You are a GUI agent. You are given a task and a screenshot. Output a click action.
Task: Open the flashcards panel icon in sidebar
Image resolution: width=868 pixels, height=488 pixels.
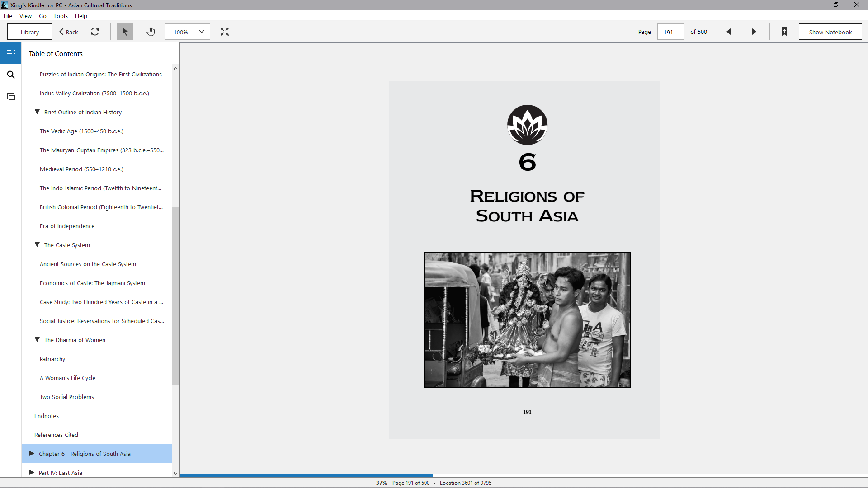[11, 97]
